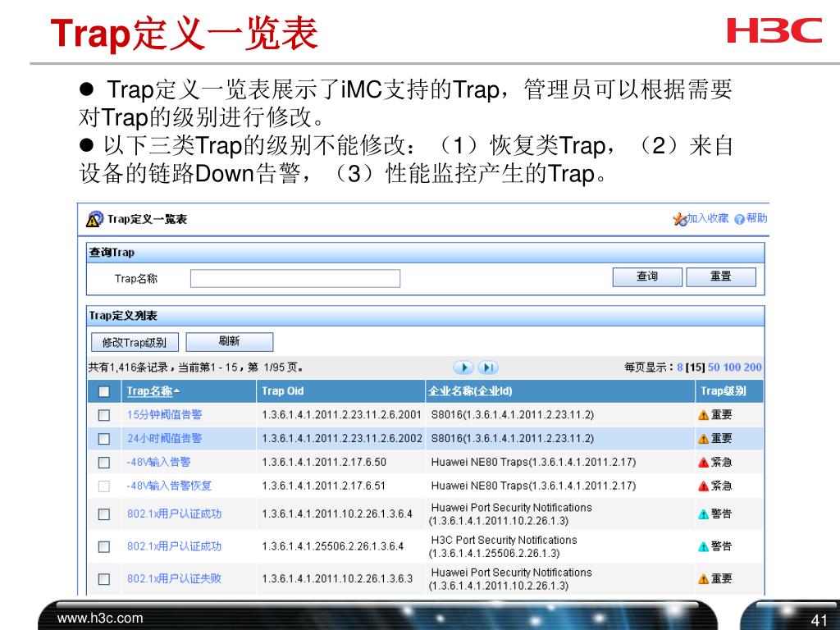
Task: Check the Huawei 802.1x用户认证成功 row checkbox
Action: (x=104, y=514)
